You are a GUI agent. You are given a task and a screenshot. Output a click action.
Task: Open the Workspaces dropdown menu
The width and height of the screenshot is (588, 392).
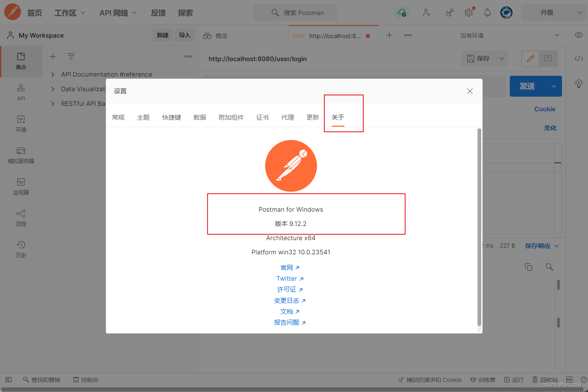tap(70, 13)
